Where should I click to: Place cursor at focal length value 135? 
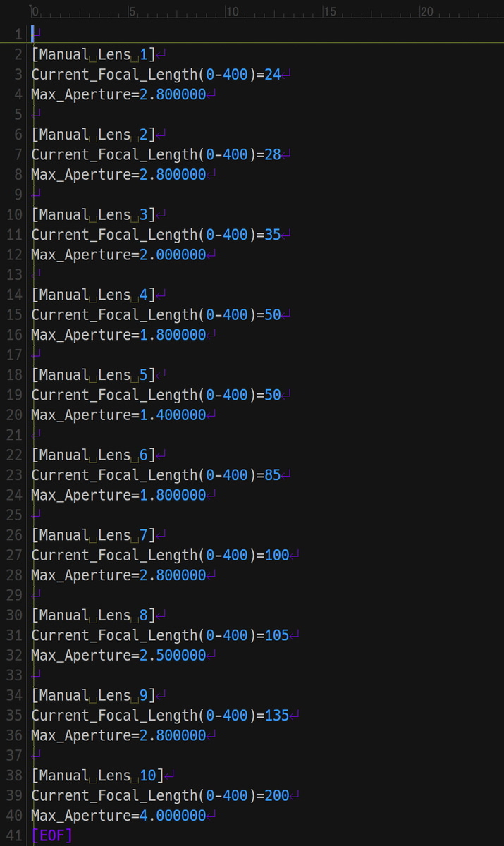(277, 716)
